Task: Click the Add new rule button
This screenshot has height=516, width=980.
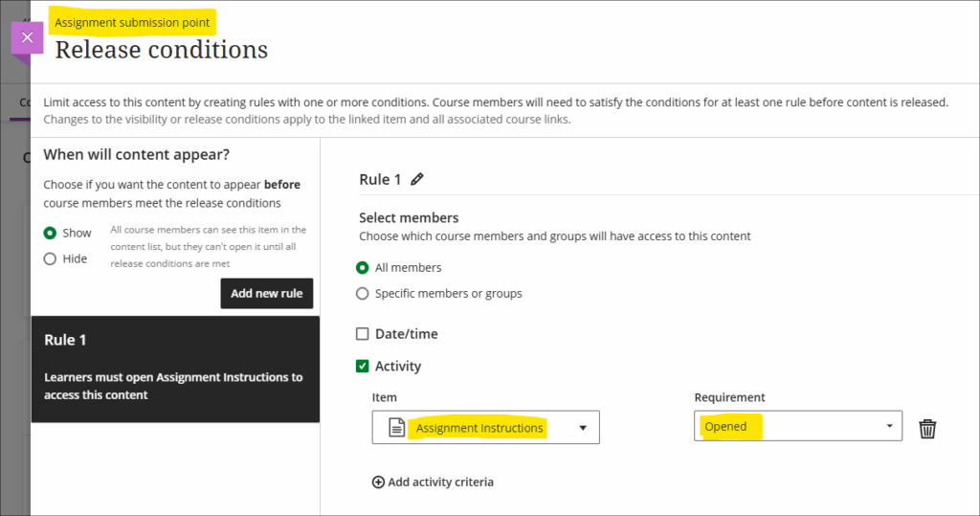Action: [x=266, y=293]
